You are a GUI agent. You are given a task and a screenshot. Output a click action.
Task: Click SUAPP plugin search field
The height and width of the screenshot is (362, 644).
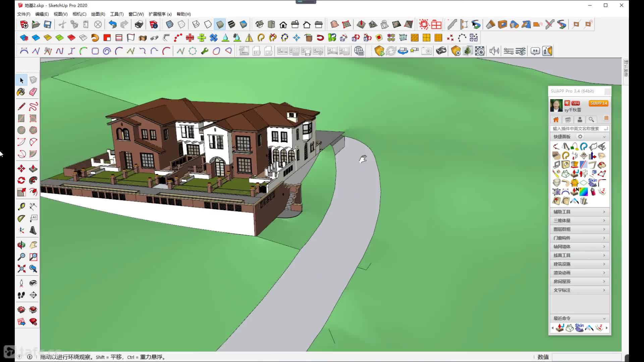pyautogui.click(x=579, y=128)
